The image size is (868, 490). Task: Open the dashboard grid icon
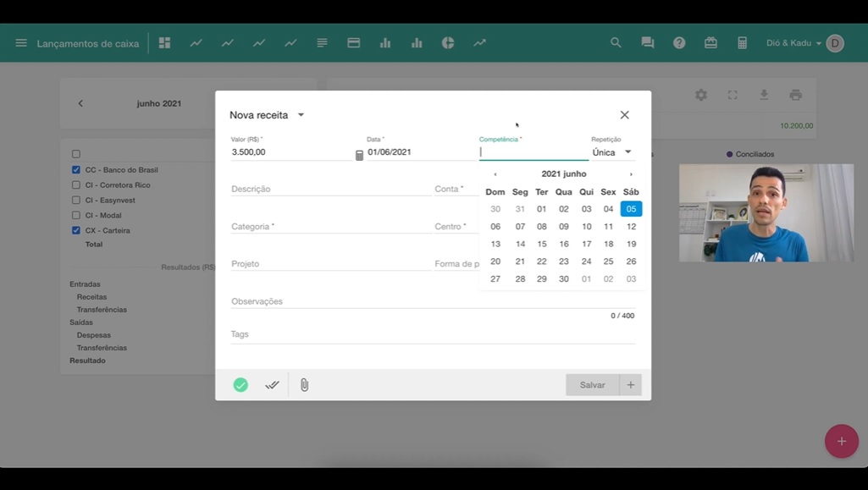click(165, 43)
